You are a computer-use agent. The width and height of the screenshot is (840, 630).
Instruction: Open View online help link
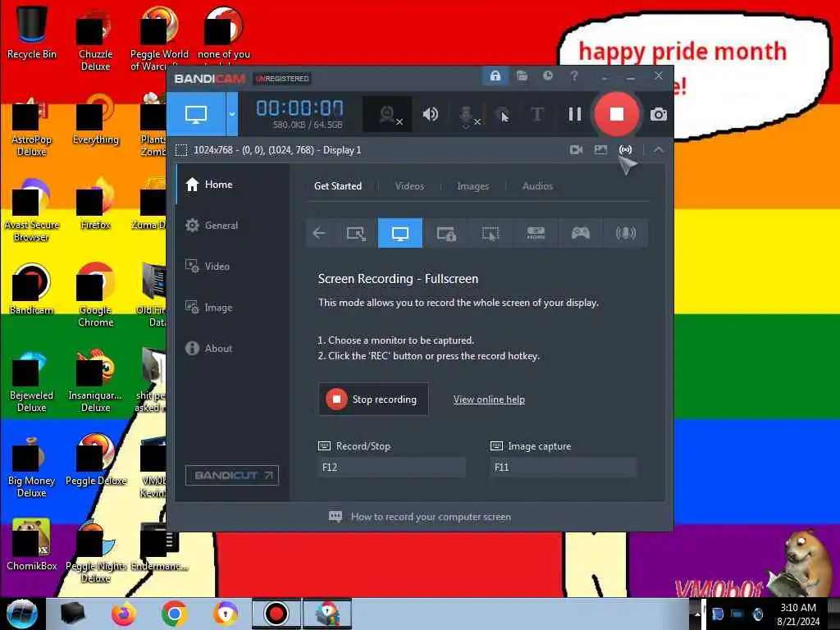tap(489, 399)
